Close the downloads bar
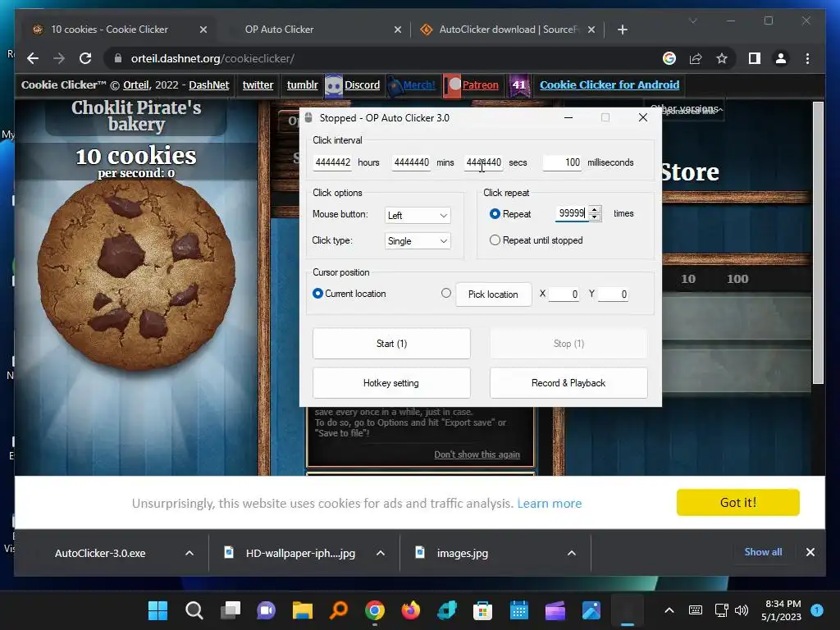Viewport: 840px width, 630px height. point(810,552)
